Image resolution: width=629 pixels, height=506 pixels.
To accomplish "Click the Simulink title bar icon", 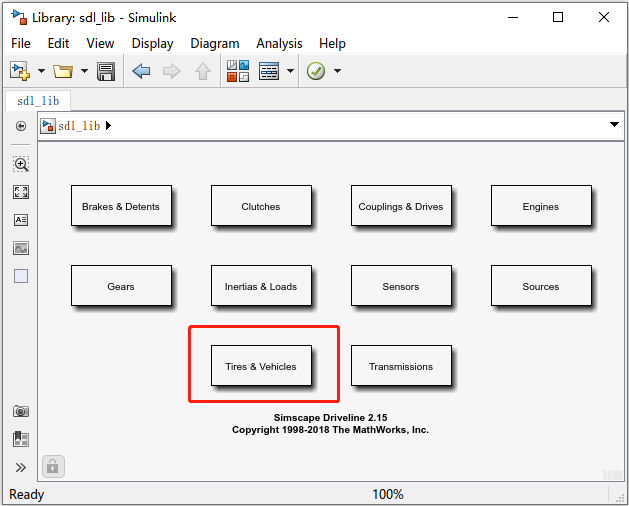I will [x=19, y=17].
